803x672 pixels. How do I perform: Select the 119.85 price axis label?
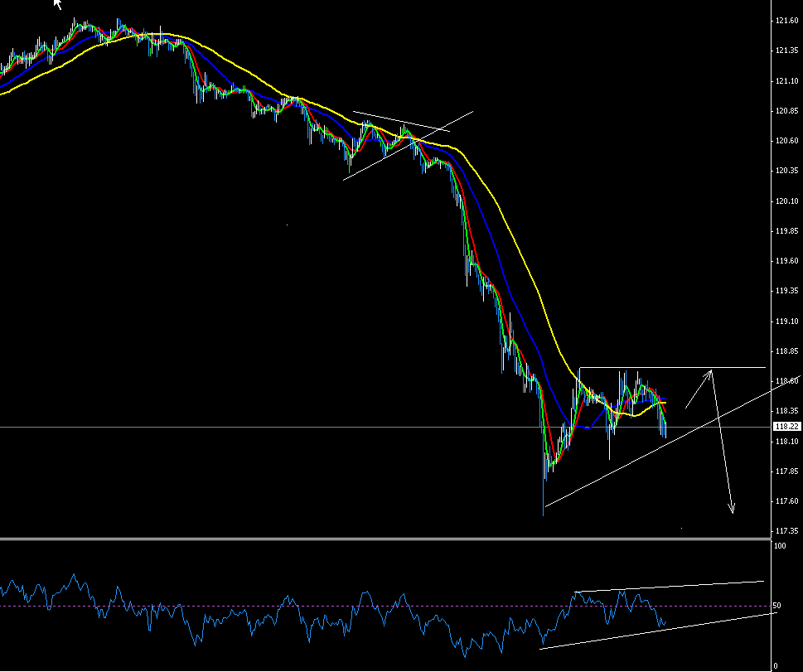pos(787,231)
